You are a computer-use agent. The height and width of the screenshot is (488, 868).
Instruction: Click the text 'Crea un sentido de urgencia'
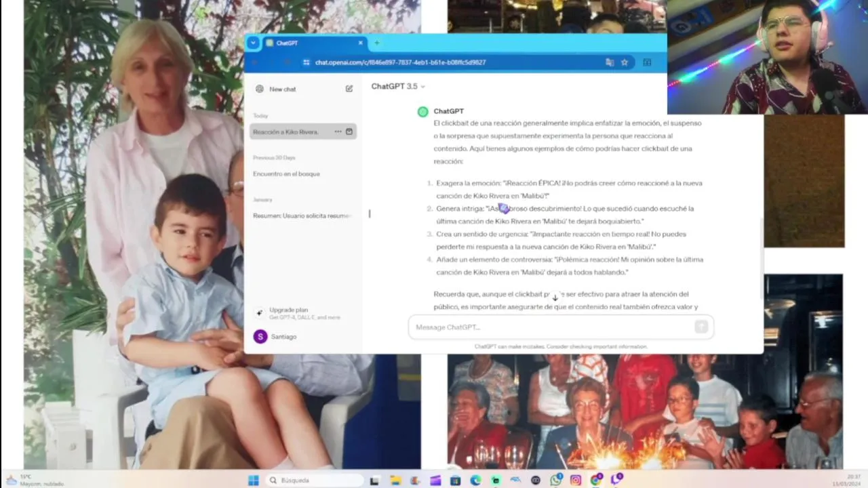[x=481, y=234]
